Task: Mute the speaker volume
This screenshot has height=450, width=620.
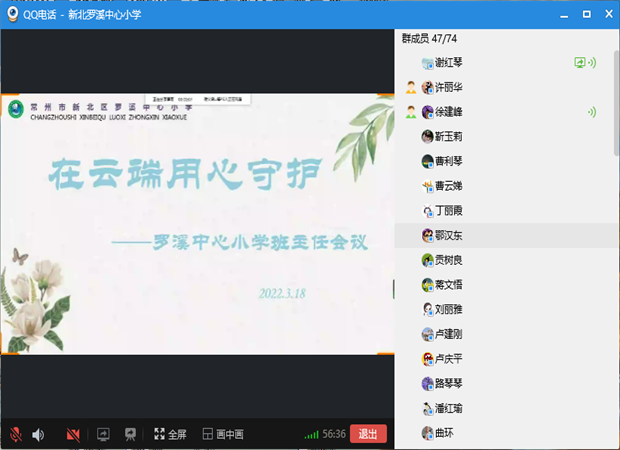Action: [38, 435]
